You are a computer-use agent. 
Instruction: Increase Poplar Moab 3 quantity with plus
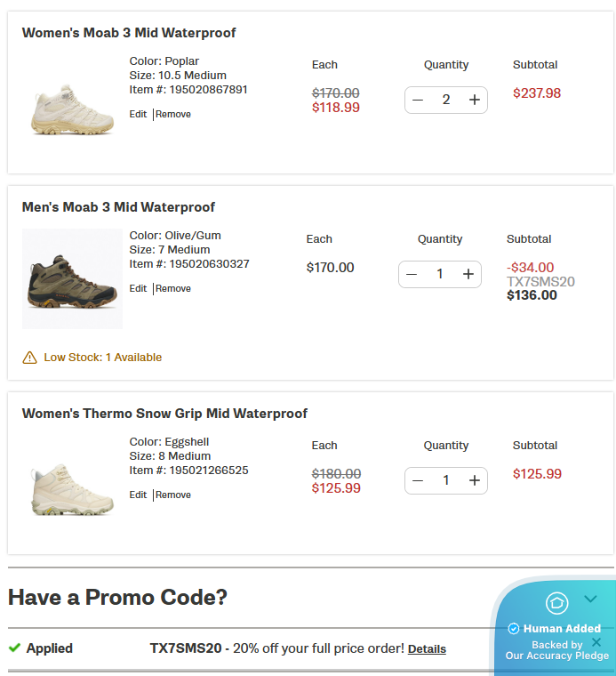tap(474, 100)
